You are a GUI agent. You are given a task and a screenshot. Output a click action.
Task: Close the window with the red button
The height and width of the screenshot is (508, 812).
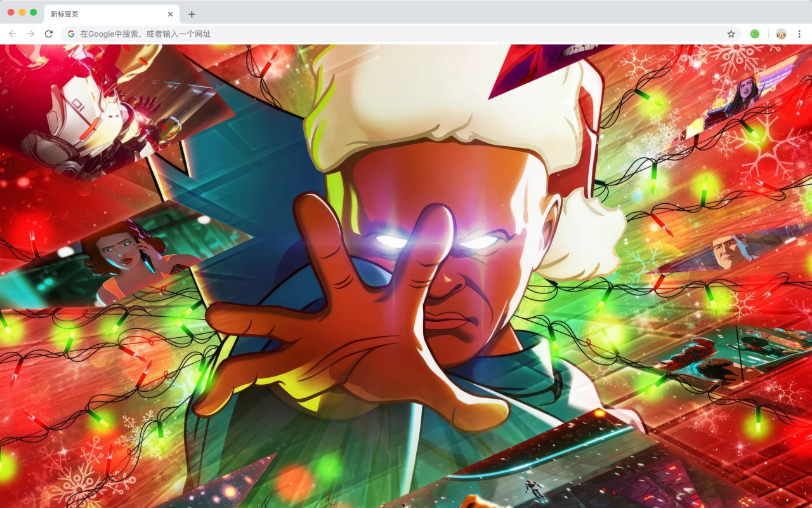click(11, 12)
